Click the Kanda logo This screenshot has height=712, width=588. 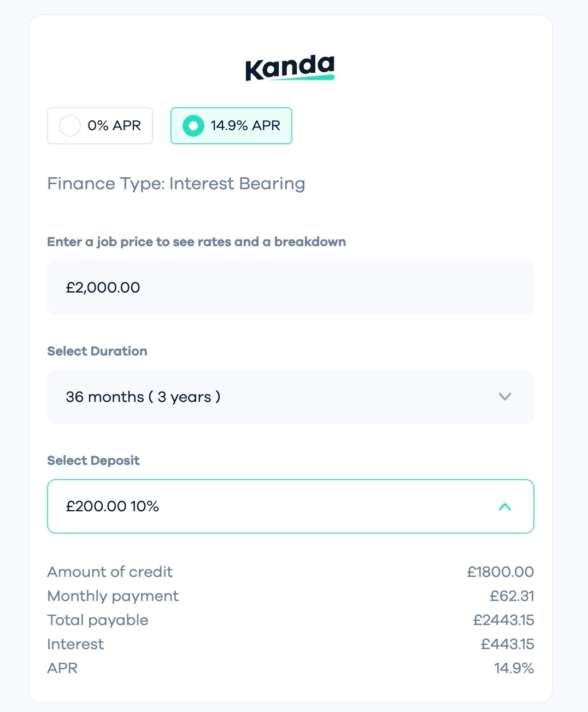coord(290,68)
